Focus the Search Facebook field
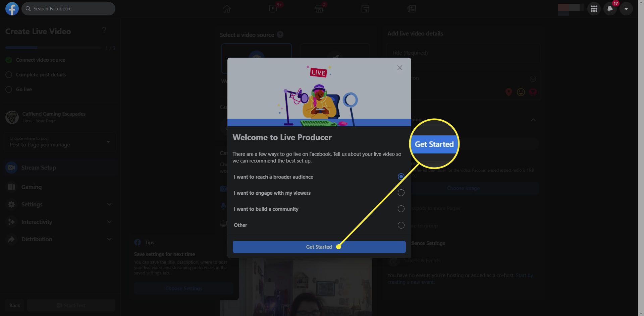Viewport: 644px width, 316px height. (68, 9)
